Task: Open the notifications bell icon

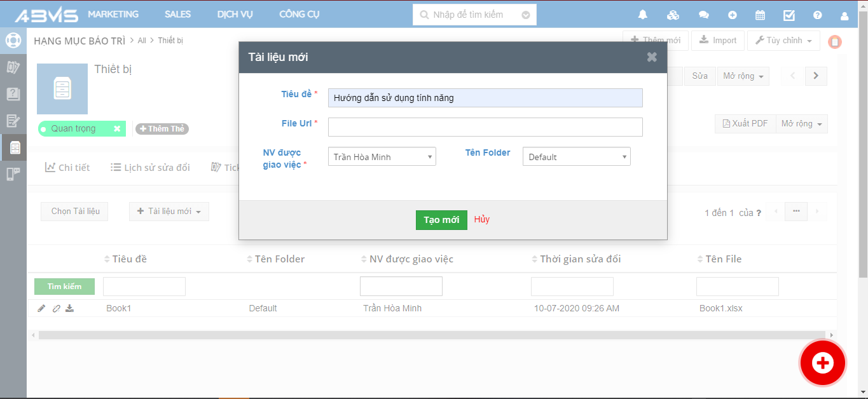Action: coord(643,15)
